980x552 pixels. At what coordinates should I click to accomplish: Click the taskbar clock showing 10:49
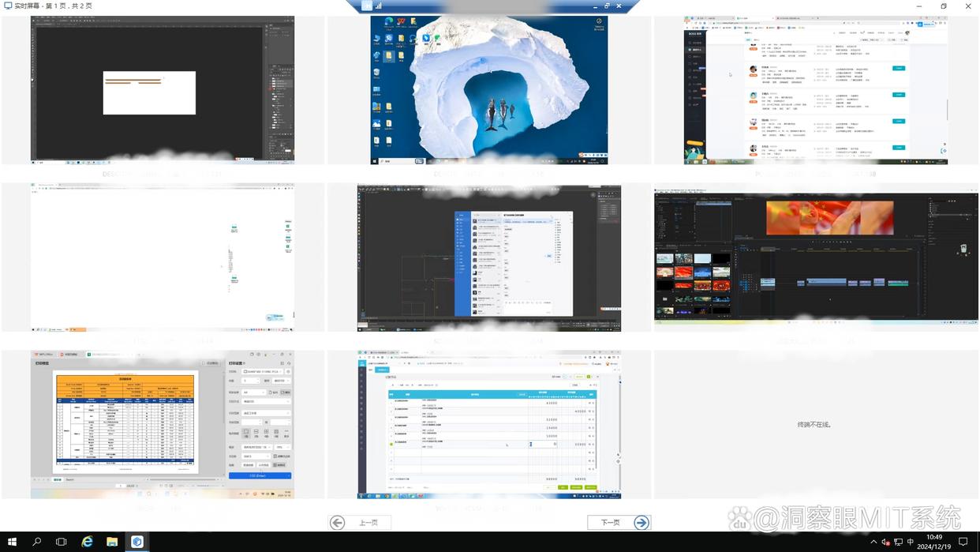point(934,542)
